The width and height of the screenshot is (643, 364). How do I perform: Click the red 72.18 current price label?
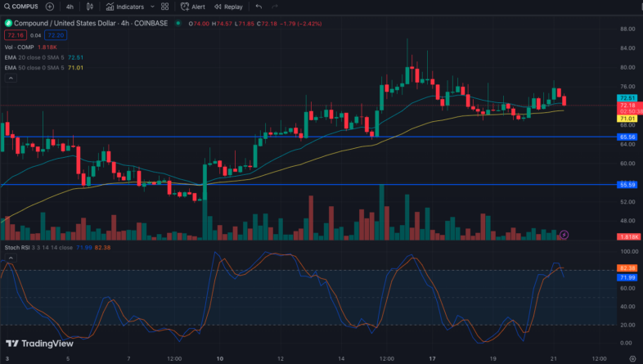pyautogui.click(x=630, y=108)
